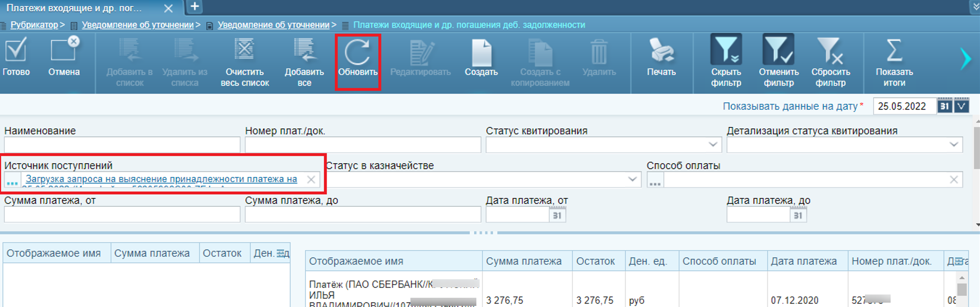
Task: Go to Рубрикатор breadcrumb
Action: point(34,25)
